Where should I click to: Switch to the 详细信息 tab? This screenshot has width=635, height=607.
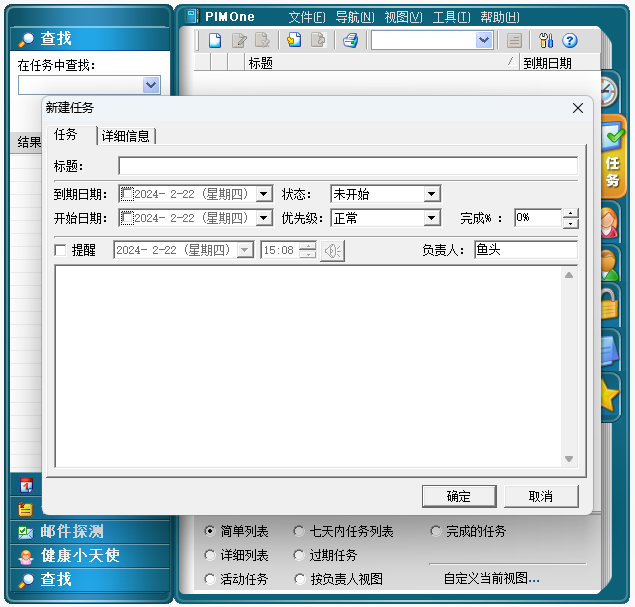[x=126, y=136]
